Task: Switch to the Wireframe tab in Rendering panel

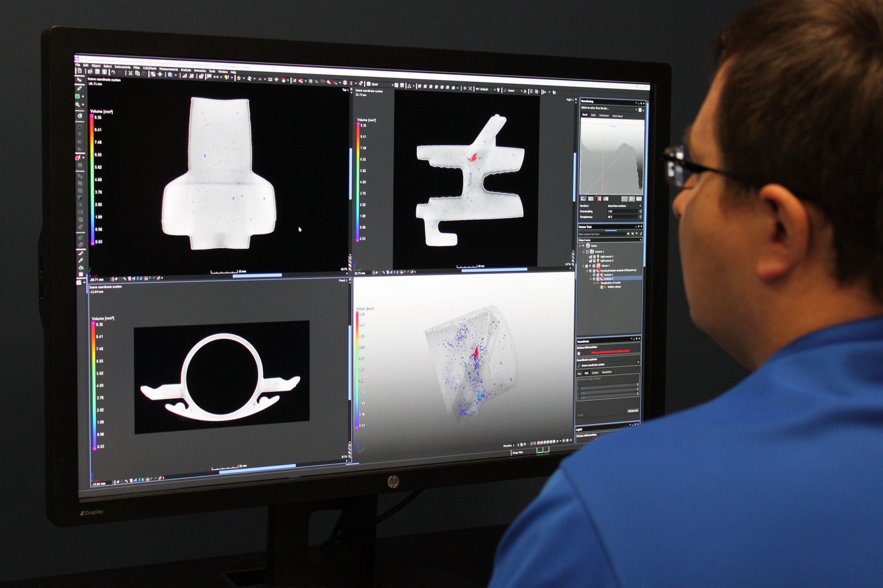Action: point(604,115)
